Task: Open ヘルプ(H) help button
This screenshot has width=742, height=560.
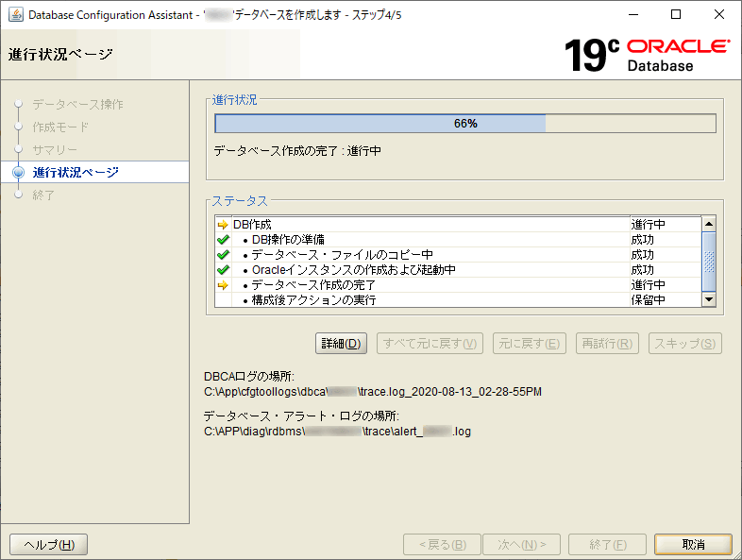Action: point(49,544)
